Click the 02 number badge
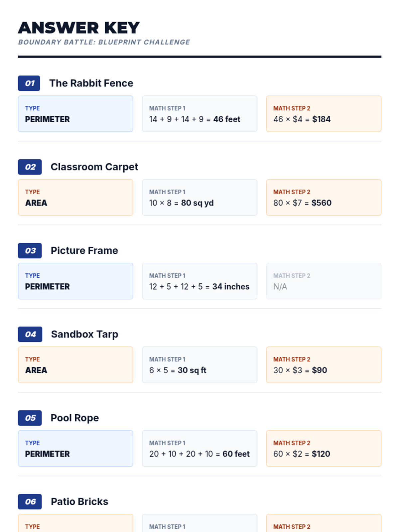The height and width of the screenshot is (532, 399). tap(30, 167)
